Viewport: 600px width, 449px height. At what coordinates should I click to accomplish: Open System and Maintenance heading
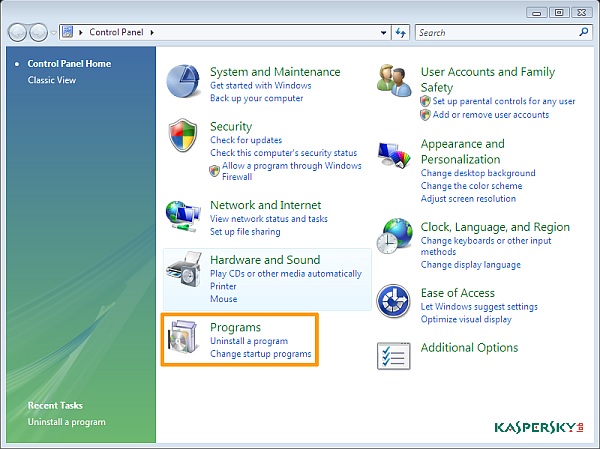click(275, 72)
